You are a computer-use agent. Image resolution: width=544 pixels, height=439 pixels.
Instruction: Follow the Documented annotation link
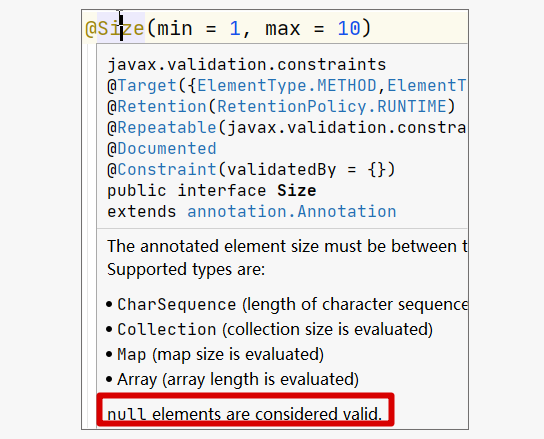[x=167, y=149]
